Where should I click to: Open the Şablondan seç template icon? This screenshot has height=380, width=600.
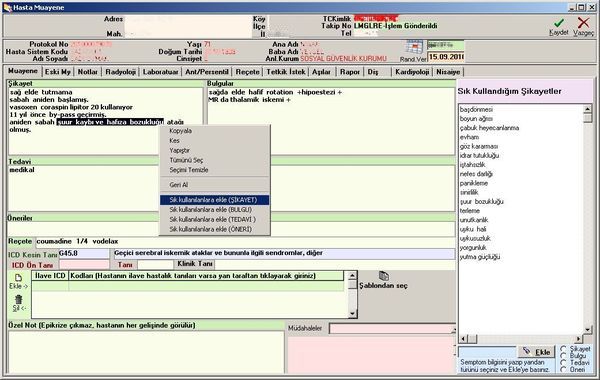click(383, 276)
